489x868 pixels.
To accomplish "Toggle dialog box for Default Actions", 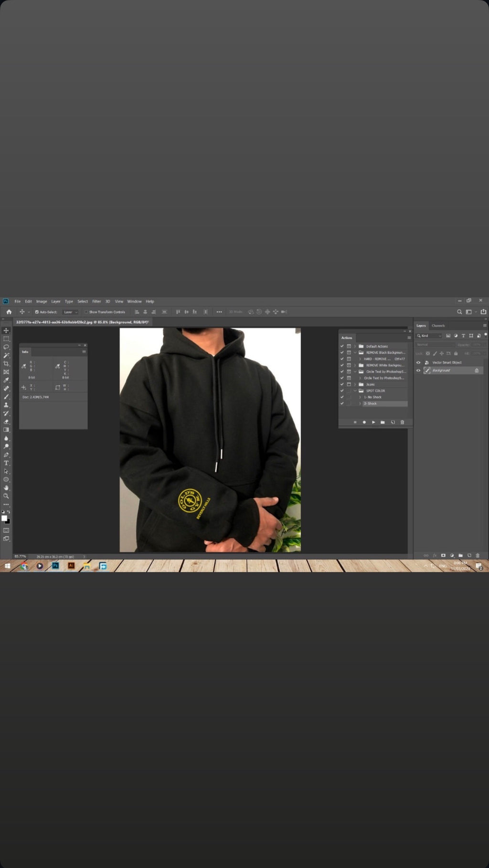I will click(x=349, y=346).
